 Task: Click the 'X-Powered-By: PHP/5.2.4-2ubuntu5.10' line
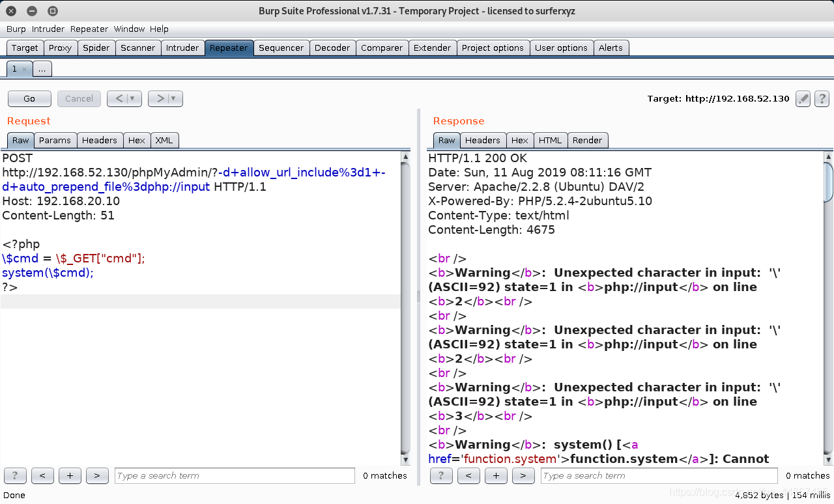[540, 201]
